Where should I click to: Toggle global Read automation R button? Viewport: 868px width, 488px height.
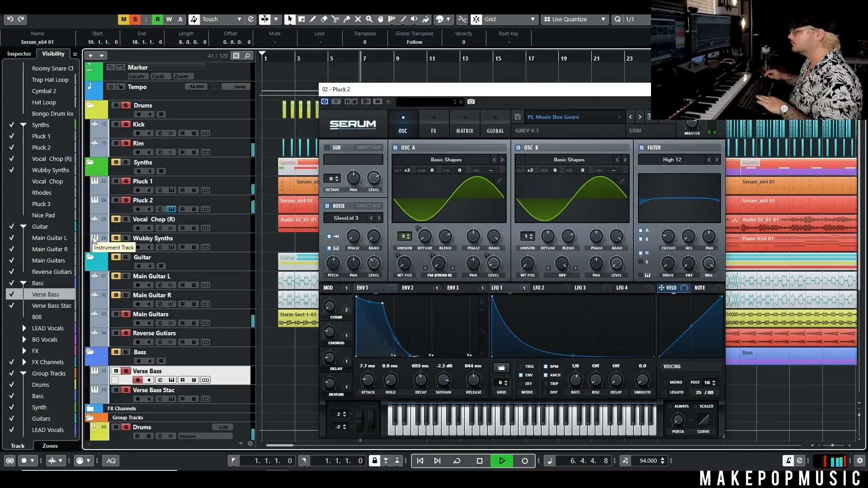(158, 19)
